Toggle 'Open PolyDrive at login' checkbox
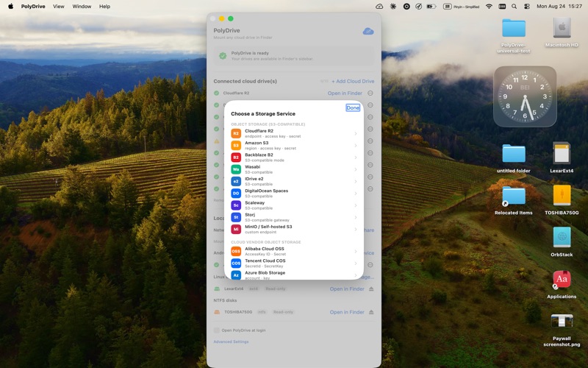The width and height of the screenshot is (588, 368). tap(216, 330)
